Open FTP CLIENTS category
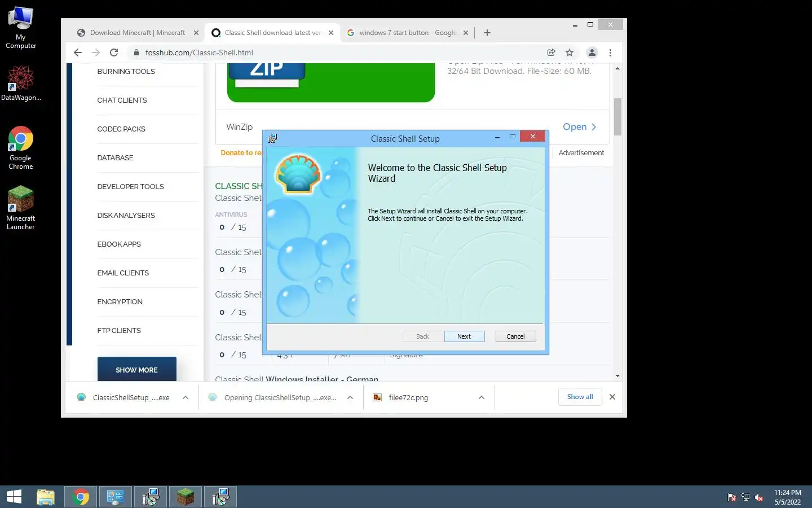Viewport: 812px width, 508px height. pyautogui.click(x=119, y=331)
